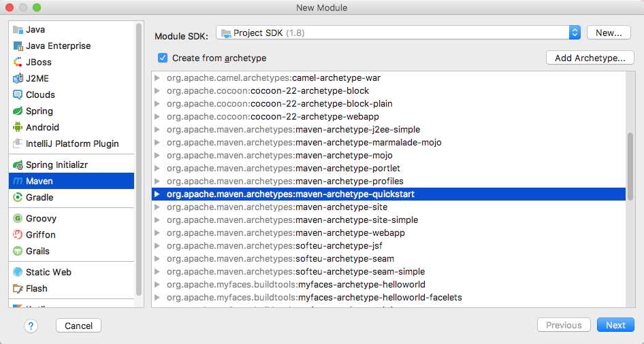Select IntelliJ Platform Plugin module type
Image resolution: width=644 pixels, height=344 pixels.
pyautogui.click(x=71, y=144)
